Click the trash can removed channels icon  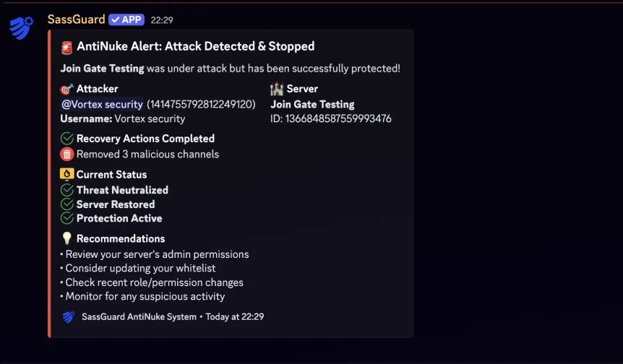(x=67, y=153)
